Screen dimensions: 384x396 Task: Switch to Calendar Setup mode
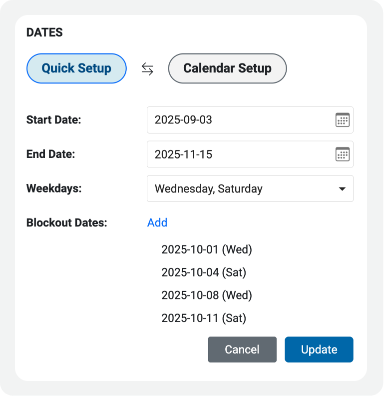227,68
